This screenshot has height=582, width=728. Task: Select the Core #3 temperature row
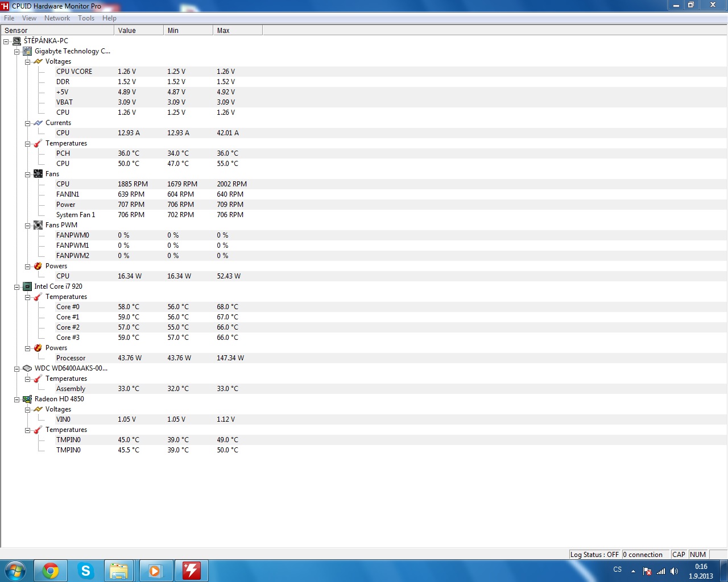pyautogui.click(x=364, y=338)
